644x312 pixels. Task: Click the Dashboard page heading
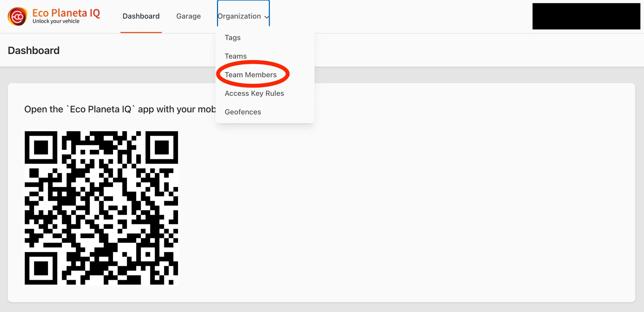pyautogui.click(x=34, y=51)
